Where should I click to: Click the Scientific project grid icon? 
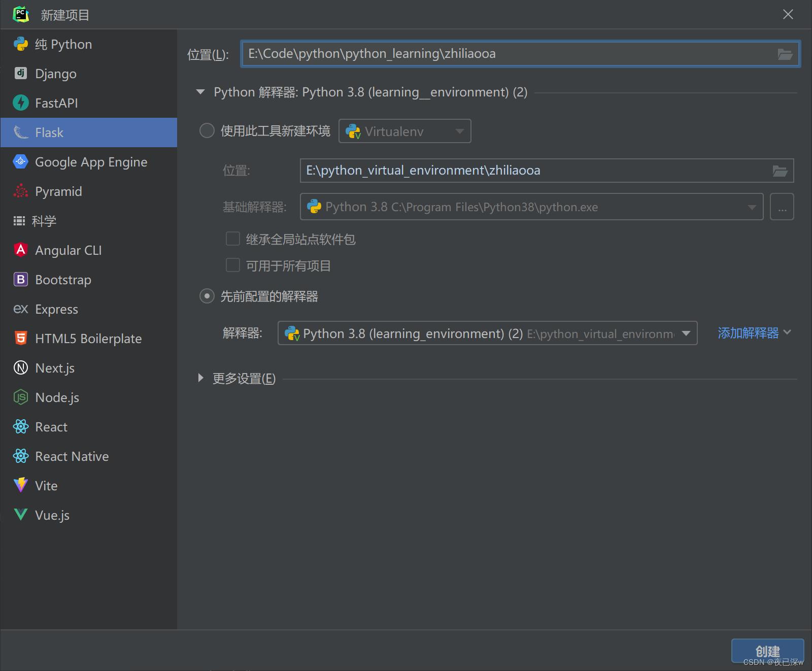point(19,220)
